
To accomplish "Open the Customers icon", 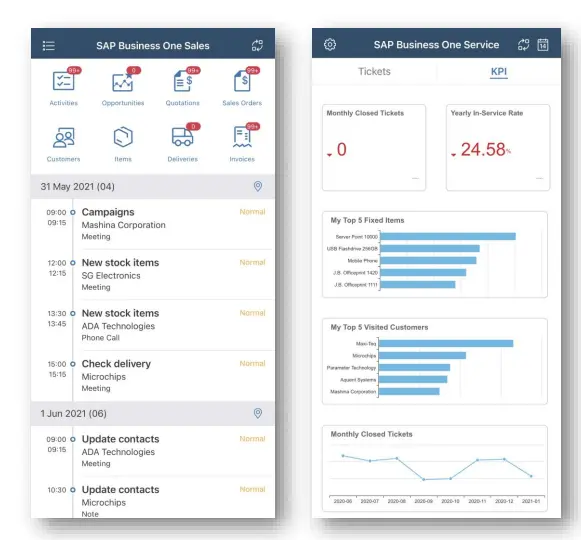I will [x=64, y=138].
